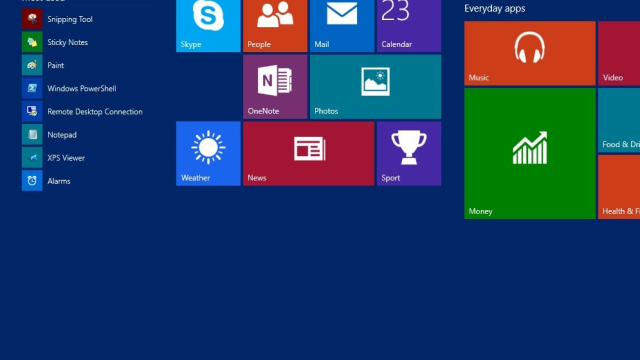The height and width of the screenshot is (360, 640).
Task: Launch Paint from its palette icon
Action: (32, 65)
